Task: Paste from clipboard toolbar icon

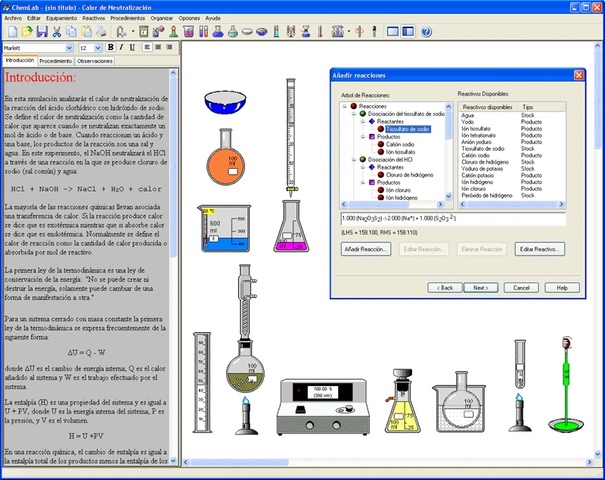Action: point(87,32)
